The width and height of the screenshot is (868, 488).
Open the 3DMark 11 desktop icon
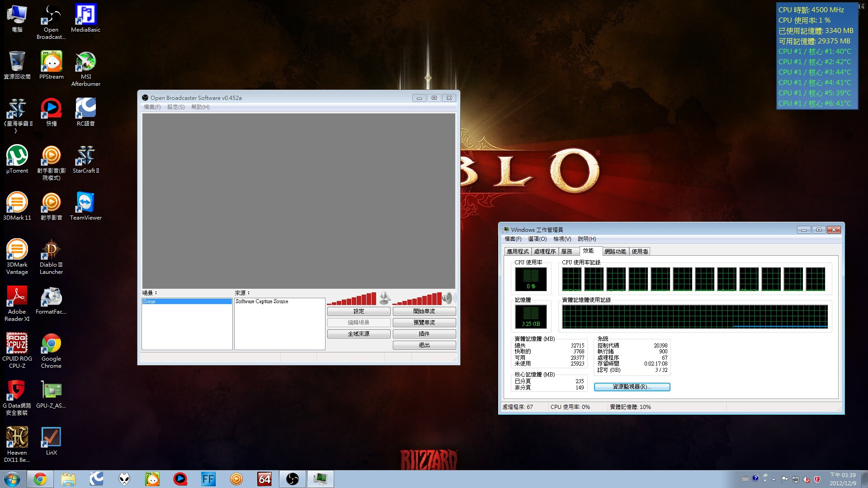click(x=17, y=206)
